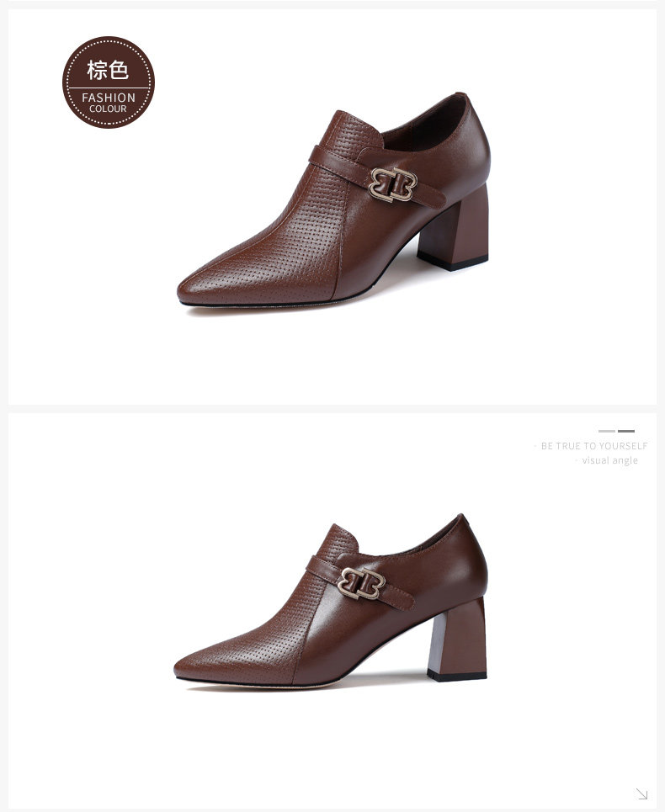Click the light gray dash indicator

click(x=606, y=431)
